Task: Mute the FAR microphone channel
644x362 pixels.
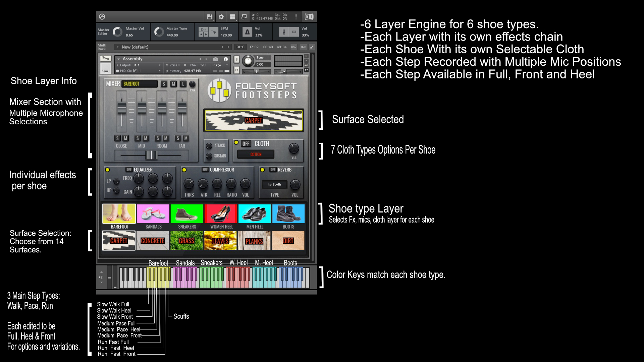Action: (x=186, y=138)
